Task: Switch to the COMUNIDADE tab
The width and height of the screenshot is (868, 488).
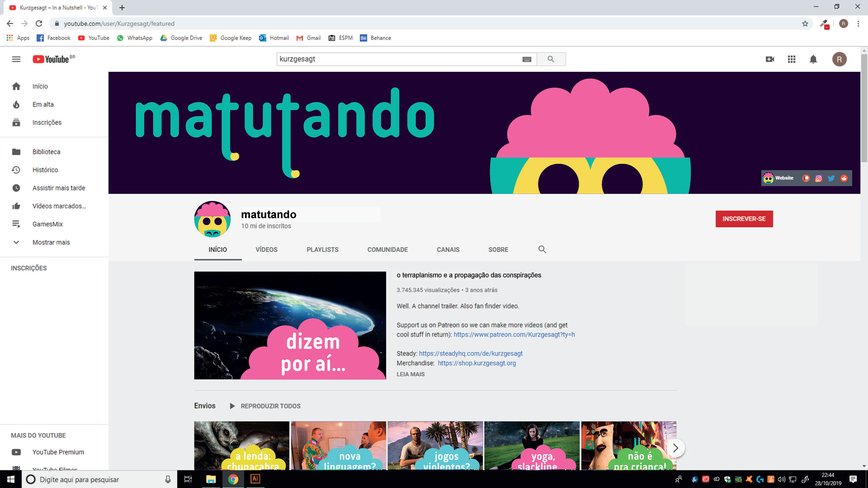Action: click(387, 250)
